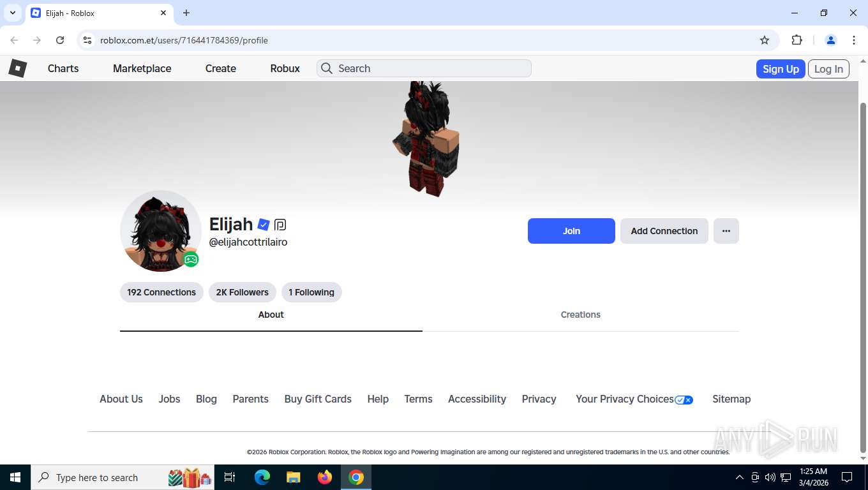Click the premium badge icon beside Elijah
Image resolution: width=868 pixels, height=490 pixels.
click(x=280, y=225)
